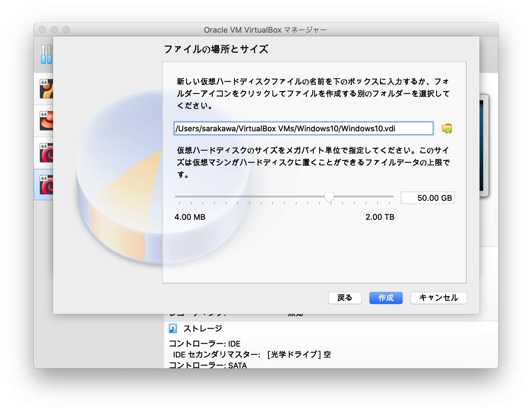The width and height of the screenshot is (532, 413).
Task: Select the third VM with Debian swirl icon
Action: pyautogui.click(x=46, y=153)
